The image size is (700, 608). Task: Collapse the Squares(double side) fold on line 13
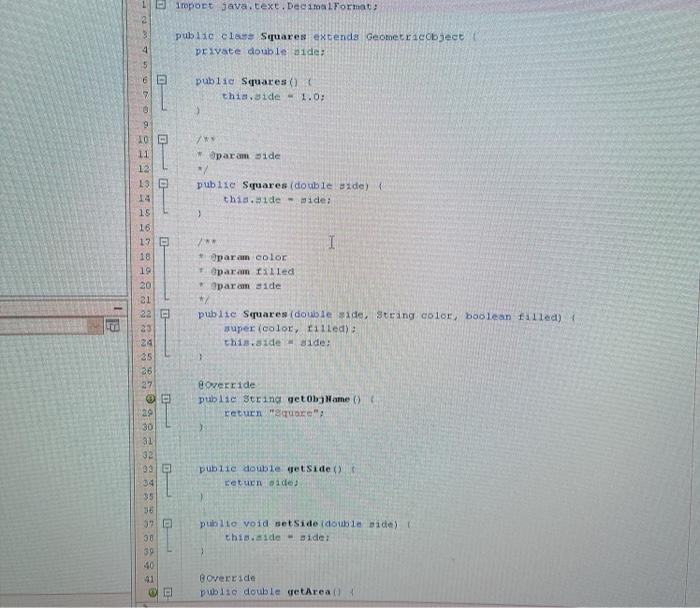163,183
